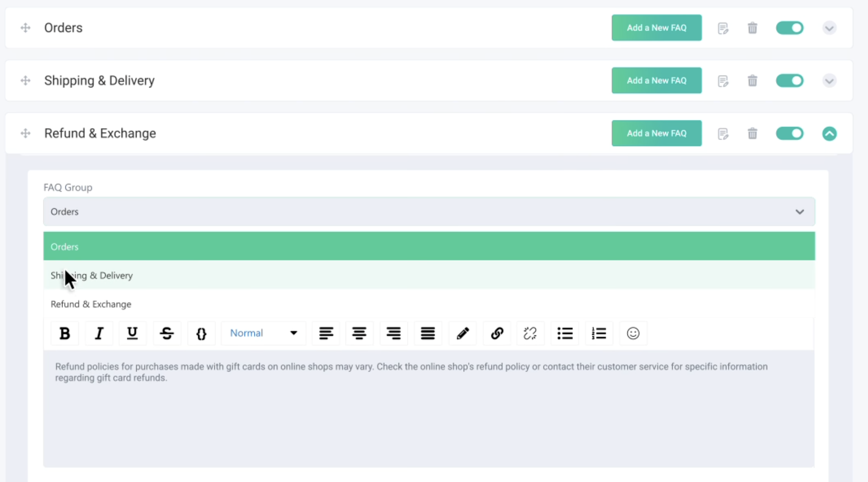The height and width of the screenshot is (482, 868).
Task: Select Orders option in dropdown list
Action: click(x=429, y=246)
